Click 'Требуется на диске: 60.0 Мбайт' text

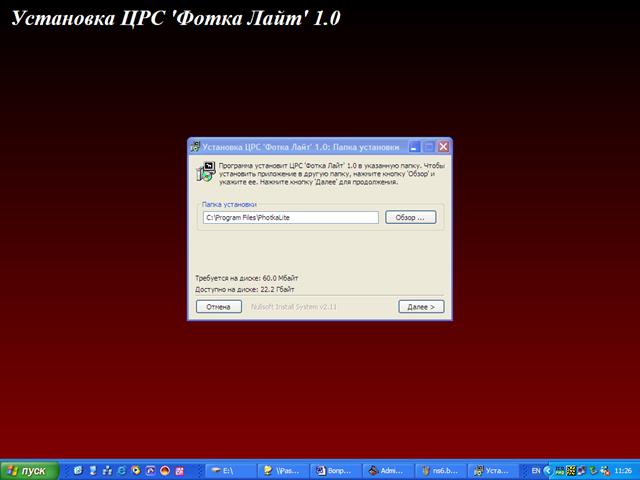[x=247, y=278]
